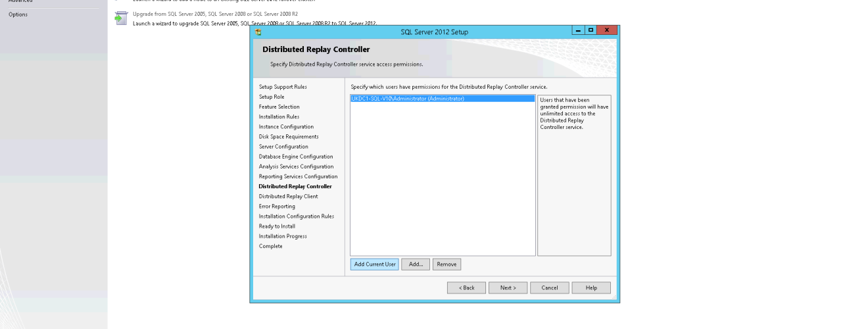
Task: Open Upgrade from SQL Server 2005 link
Action: coord(215,14)
